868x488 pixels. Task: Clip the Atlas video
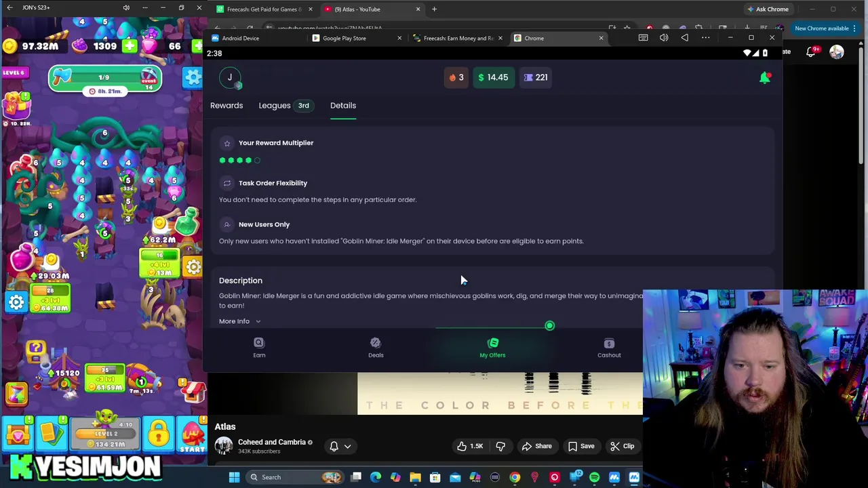(x=622, y=446)
